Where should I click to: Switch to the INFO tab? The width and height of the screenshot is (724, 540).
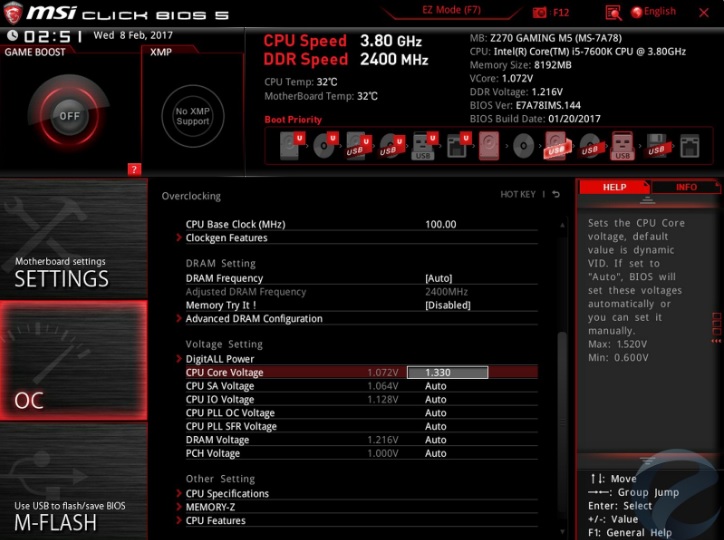[x=686, y=187]
